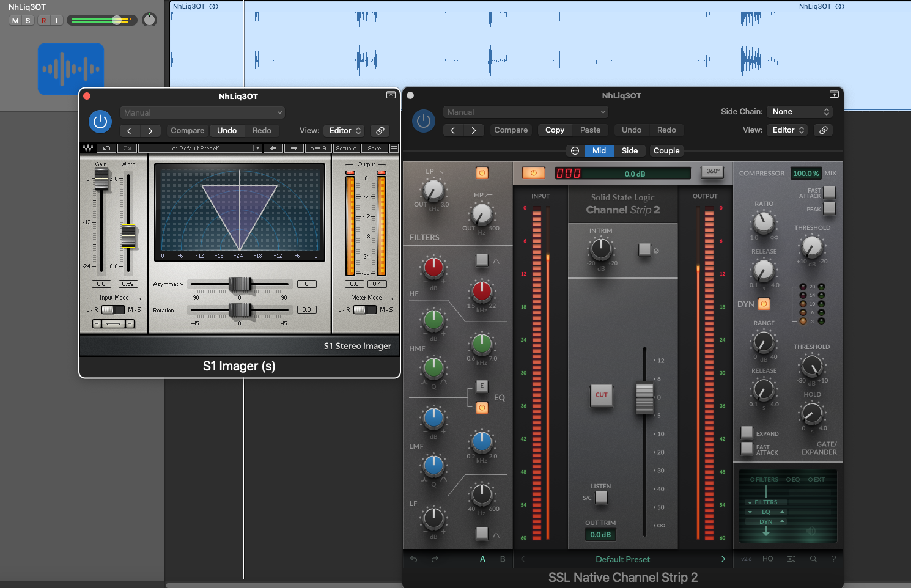Image resolution: width=911 pixels, height=588 pixels.
Task: Click S1 Asymmetry slider handle
Action: pos(240,284)
